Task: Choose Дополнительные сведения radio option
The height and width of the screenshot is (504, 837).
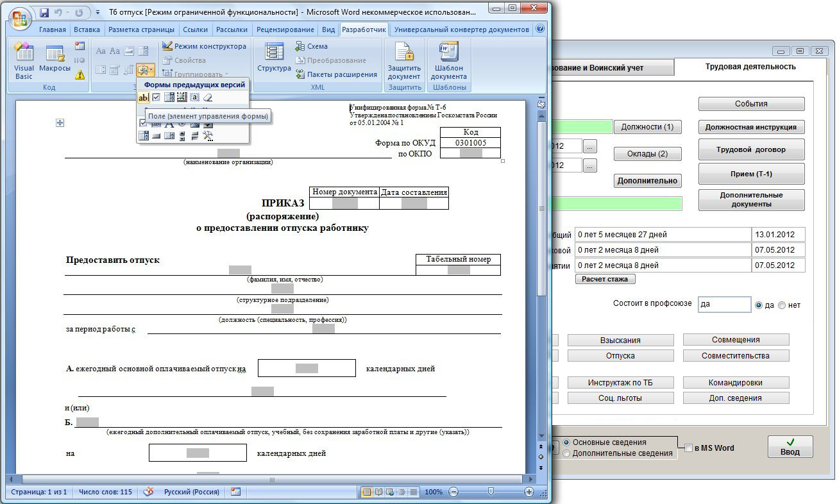Action: coord(566,453)
